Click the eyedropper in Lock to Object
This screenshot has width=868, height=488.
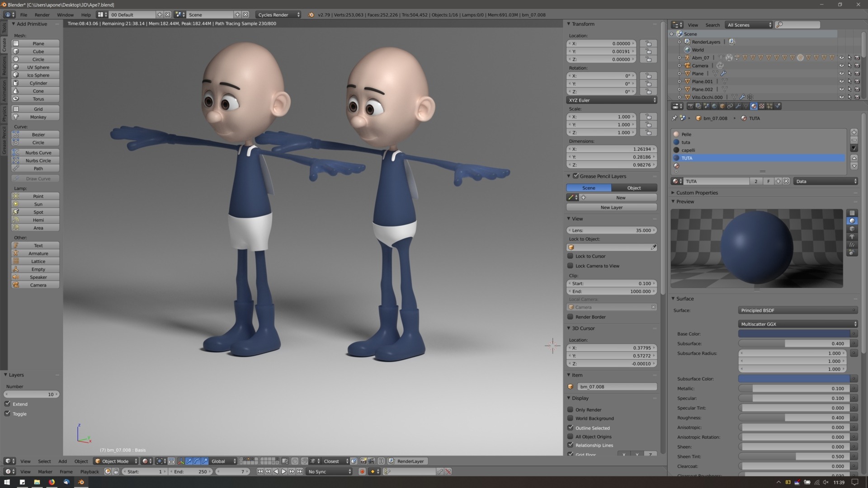[653, 247]
